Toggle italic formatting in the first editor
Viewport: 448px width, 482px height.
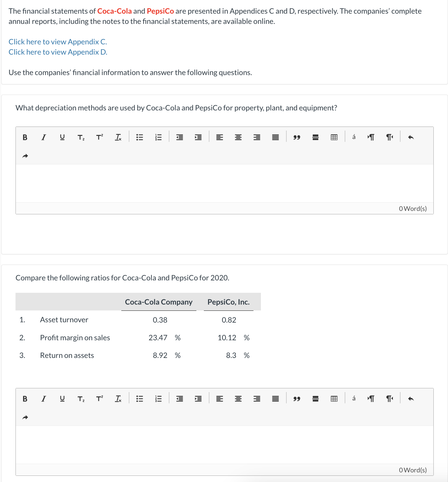(x=43, y=137)
